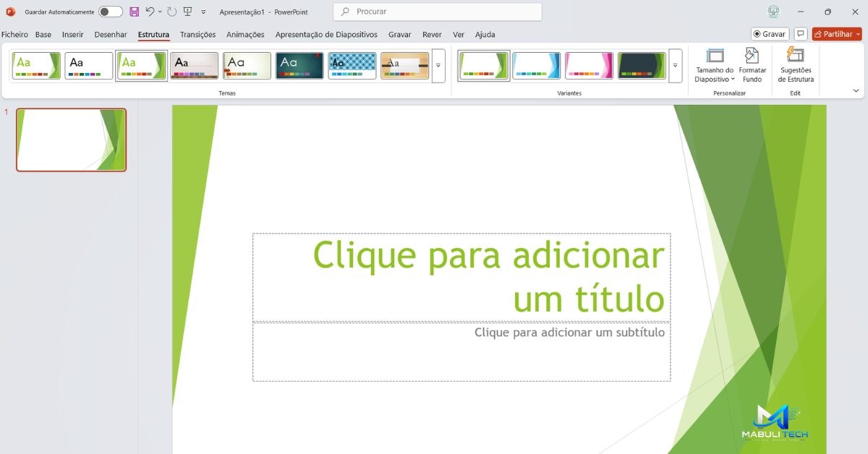Image resolution: width=868 pixels, height=454 pixels.
Task: Toggle Guardar Automaticamente switch
Action: click(111, 12)
